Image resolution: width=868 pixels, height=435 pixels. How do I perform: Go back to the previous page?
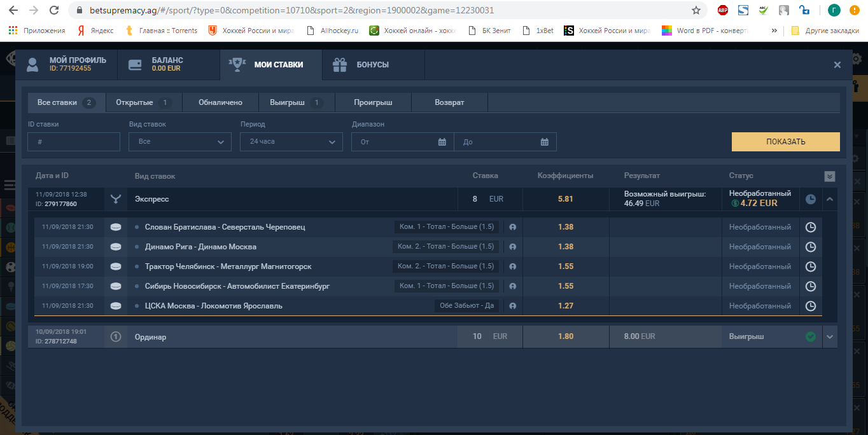(x=14, y=10)
